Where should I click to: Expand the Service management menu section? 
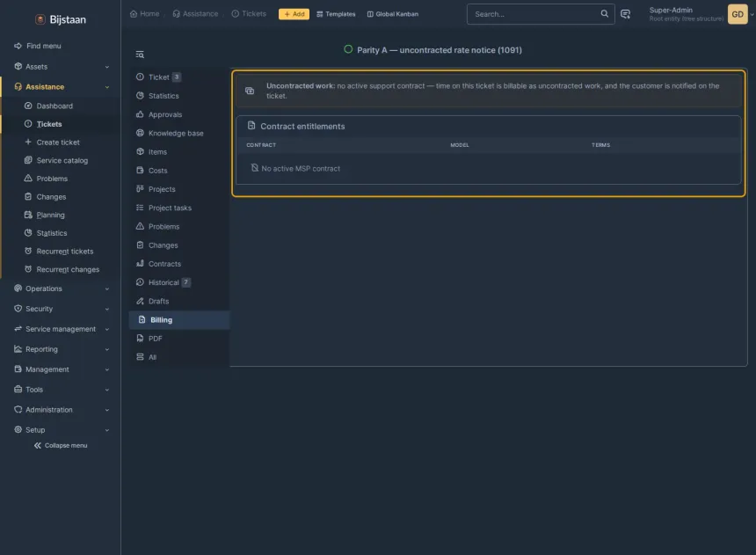click(61, 329)
